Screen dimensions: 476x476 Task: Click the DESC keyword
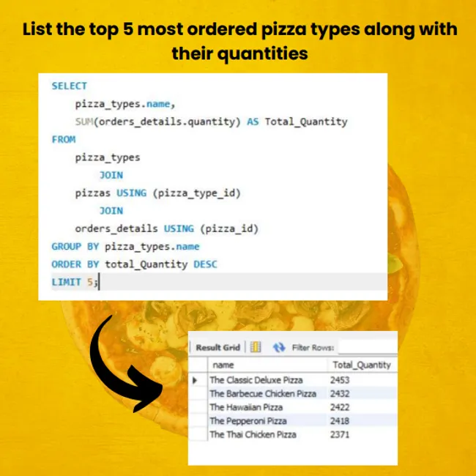tap(206, 264)
